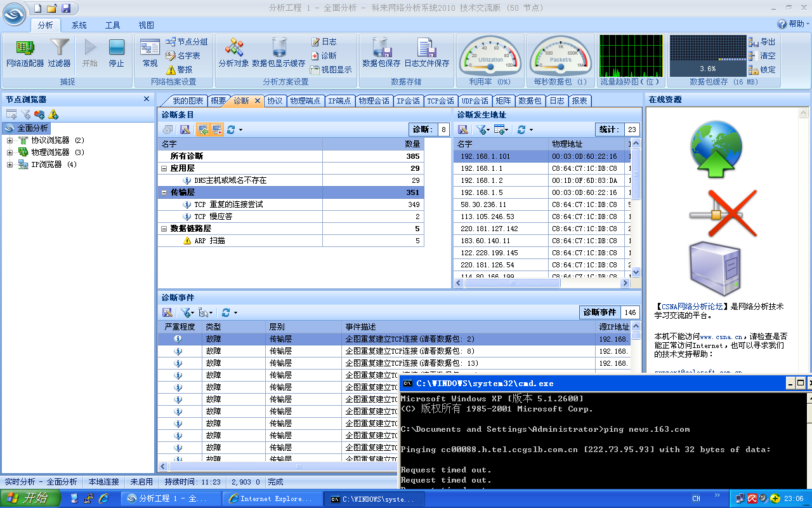The image size is (812, 508).
Task: Switch to the Protocol (协议) tab
Action: (274, 100)
